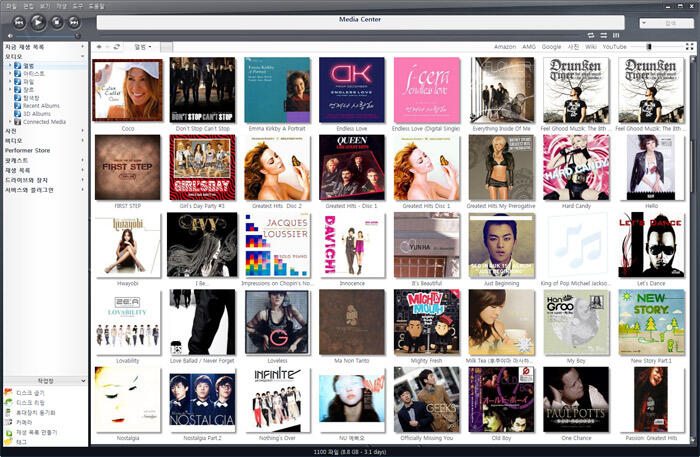
Task: Stop playback with the Stop button
Action: tap(57, 22)
